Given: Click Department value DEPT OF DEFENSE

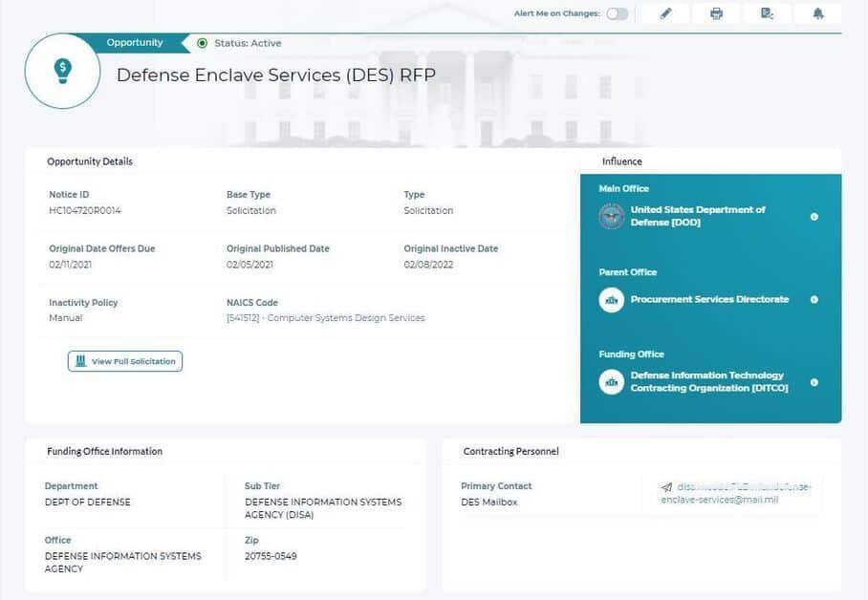Looking at the screenshot, I should pyautogui.click(x=87, y=502).
